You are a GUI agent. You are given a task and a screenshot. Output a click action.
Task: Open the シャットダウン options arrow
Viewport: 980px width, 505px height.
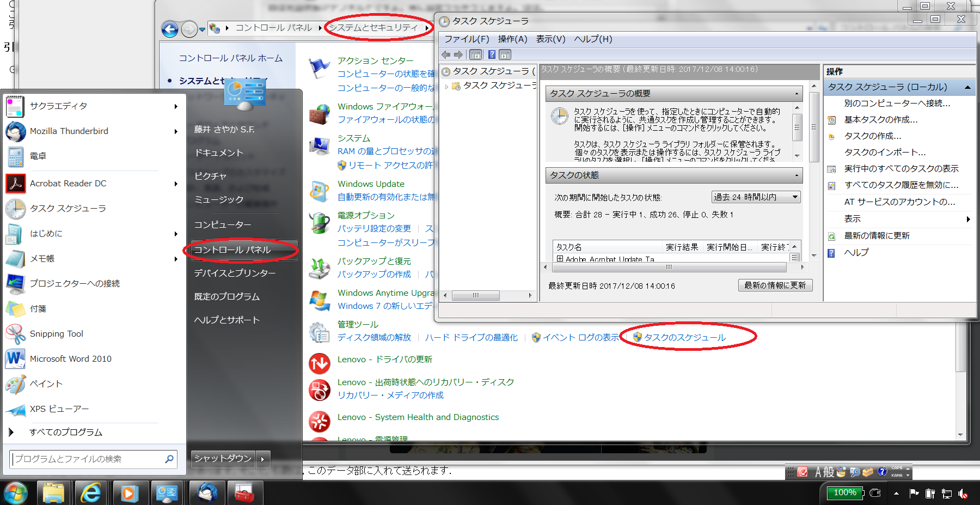(x=263, y=459)
